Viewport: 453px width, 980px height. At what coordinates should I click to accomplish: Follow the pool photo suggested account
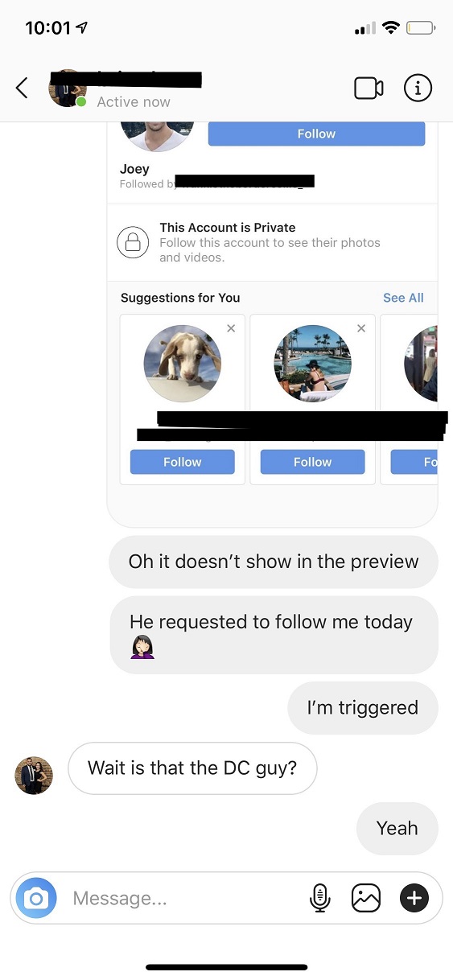tap(313, 462)
